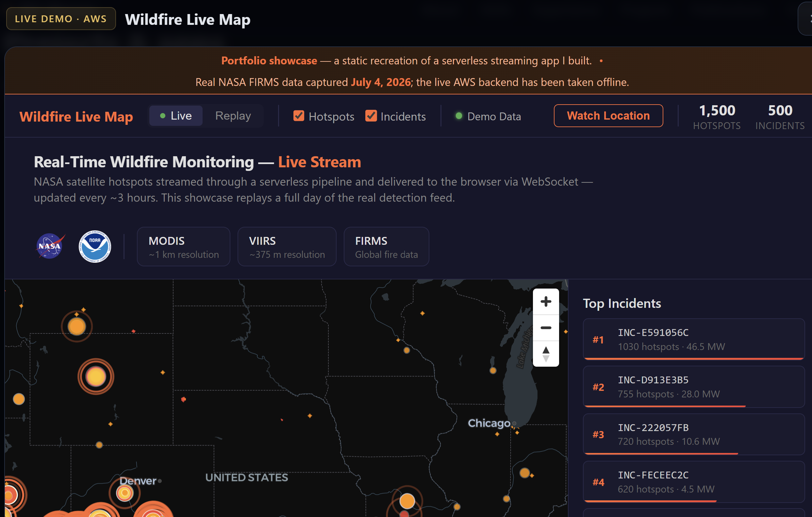
Task: Open incident #1 INC-E591056C
Action: 693,339
